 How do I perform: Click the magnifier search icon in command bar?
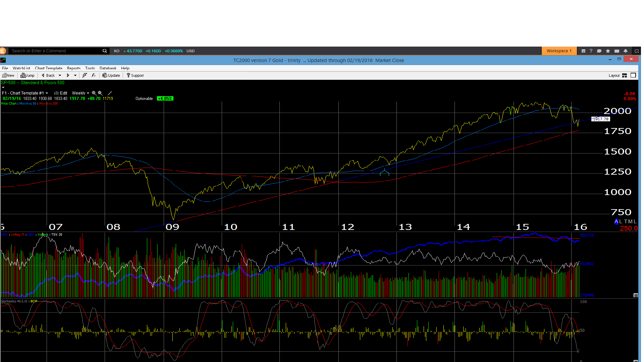105,51
